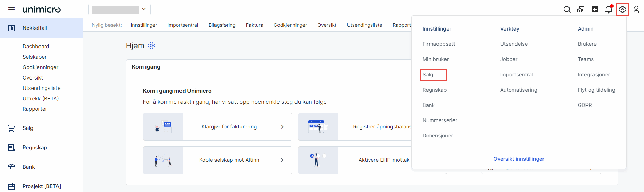Viewport: 644px width, 192px height.
Task: Open Koble selskap mot Altinn arrow
Action: point(282,160)
